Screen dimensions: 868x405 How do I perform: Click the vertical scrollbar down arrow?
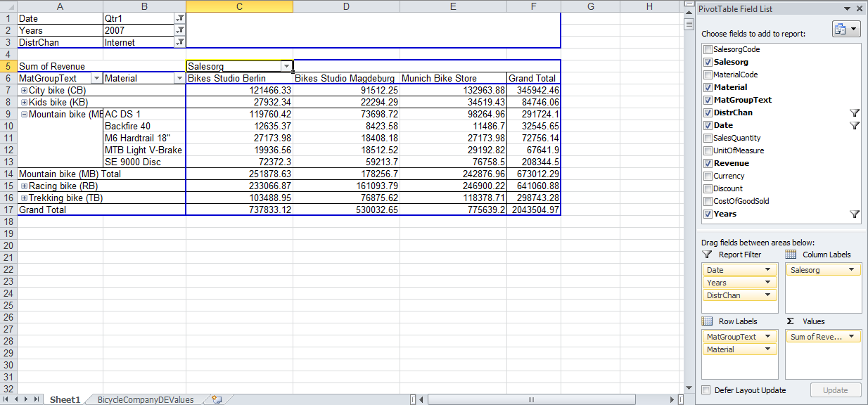[x=689, y=387]
